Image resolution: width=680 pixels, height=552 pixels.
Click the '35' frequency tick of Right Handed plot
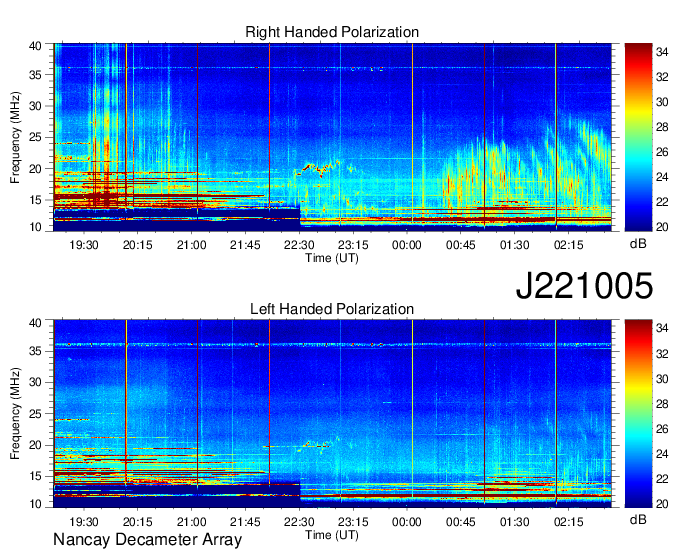click(35, 75)
